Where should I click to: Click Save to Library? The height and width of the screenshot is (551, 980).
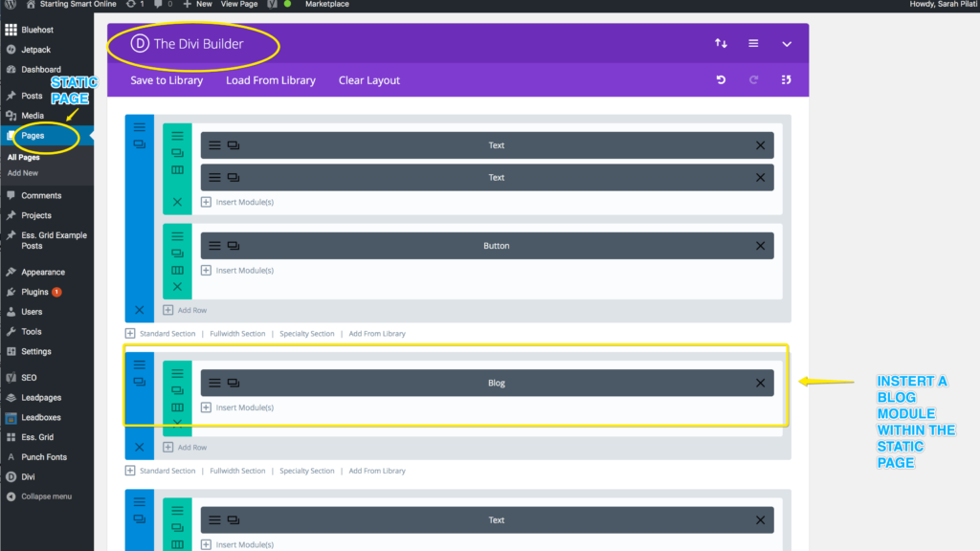[x=167, y=80]
